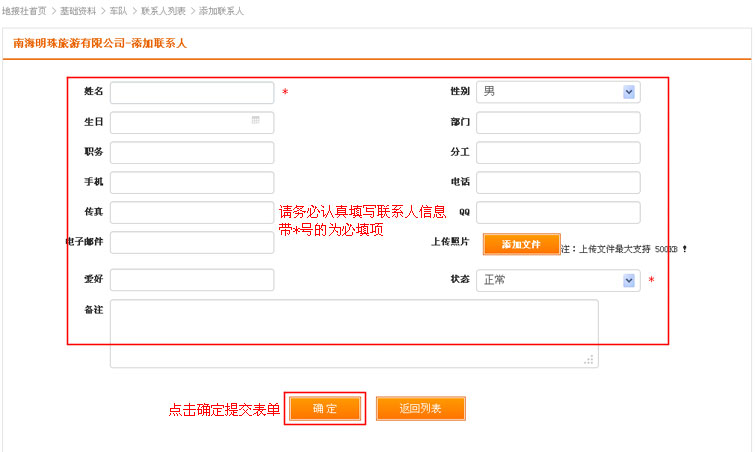
Task: Click the 备注 remarks text area
Action: point(353,332)
